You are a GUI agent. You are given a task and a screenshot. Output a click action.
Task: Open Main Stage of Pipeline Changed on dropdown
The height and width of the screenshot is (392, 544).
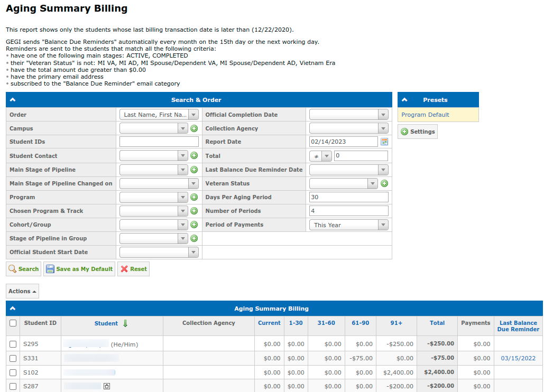click(x=159, y=183)
